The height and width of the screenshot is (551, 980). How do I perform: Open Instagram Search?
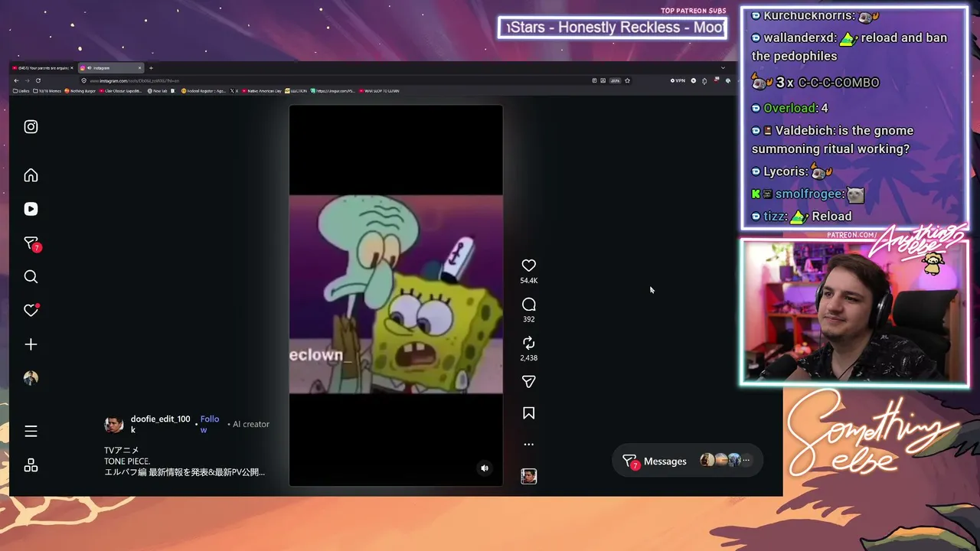pos(31,277)
